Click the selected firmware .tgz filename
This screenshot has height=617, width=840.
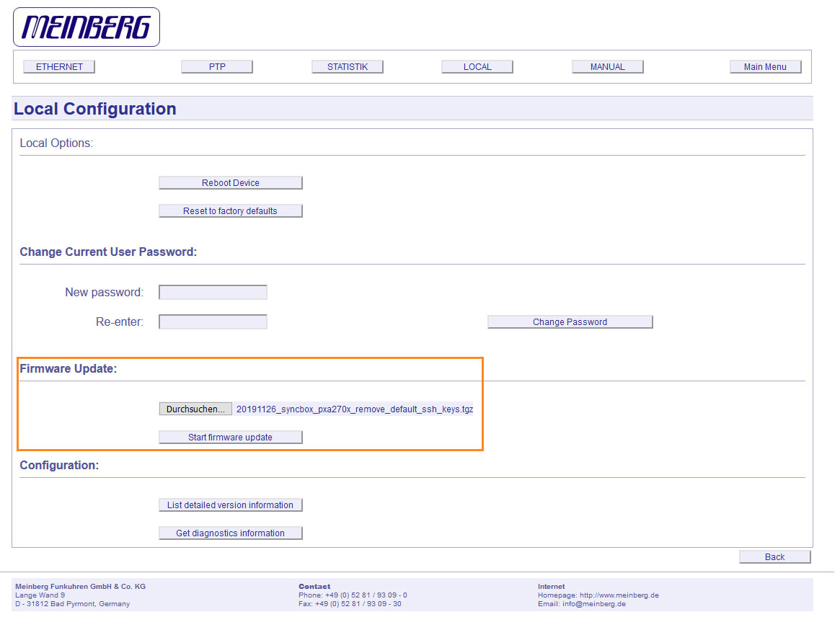(x=354, y=409)
